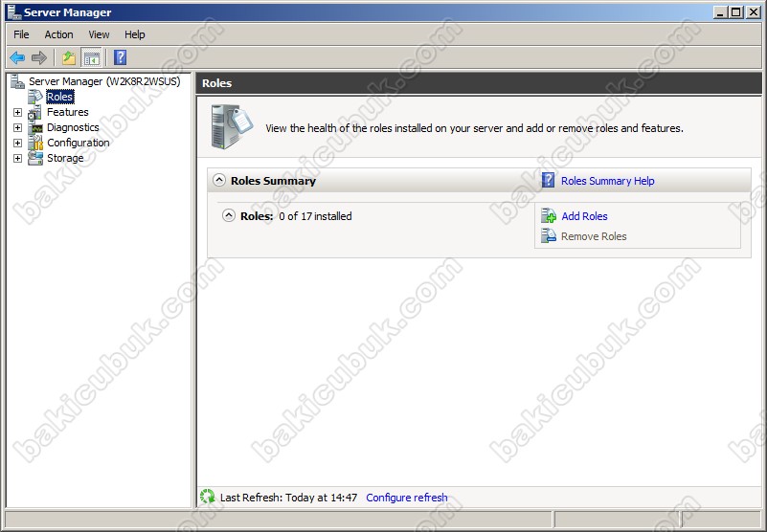Click the Roles tree node icon
The image size is (767, 532).
(x=35, y=97)
